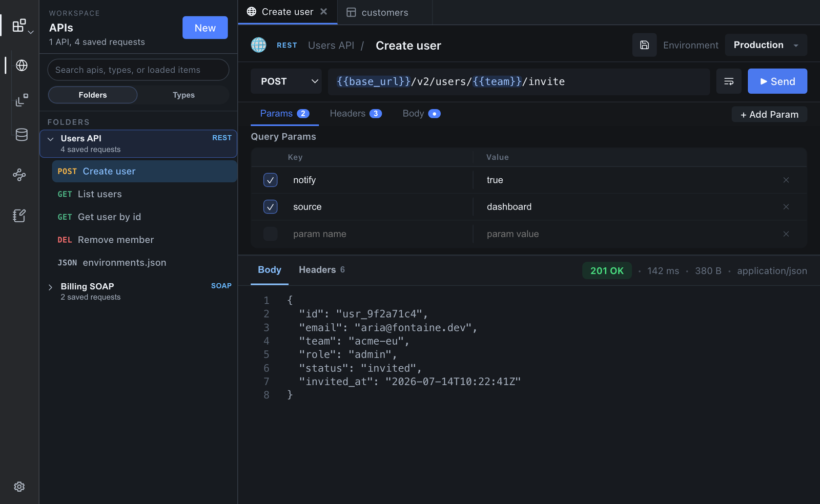Switch sidebar view to Folders
Image resolution: width=820 pixels, height=504 pixels.
coord(93,95)
